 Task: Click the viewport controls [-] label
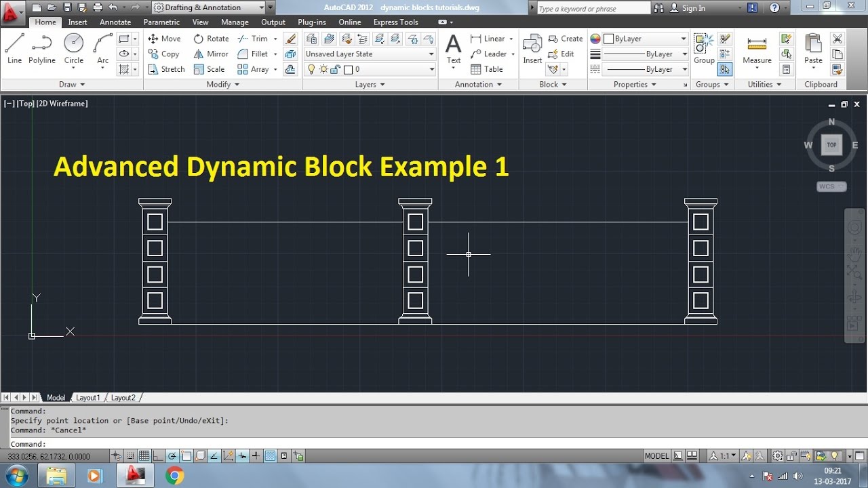(9, 104)
